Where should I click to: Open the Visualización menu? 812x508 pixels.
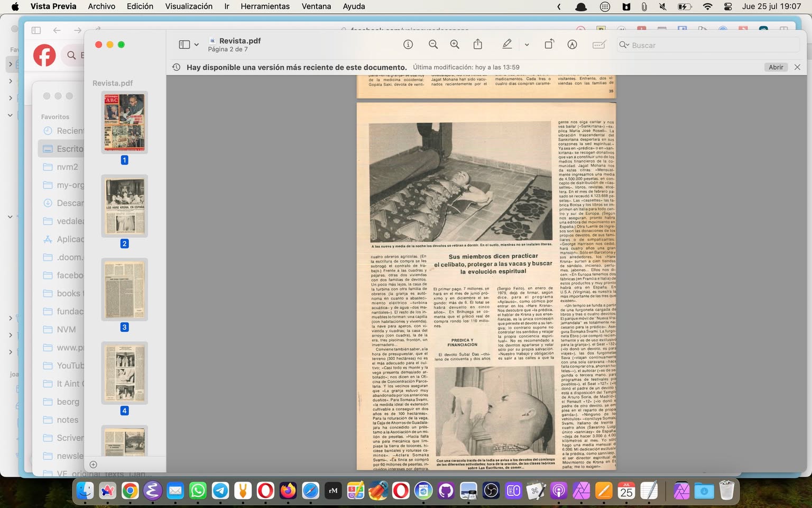[x=189, y=6]
